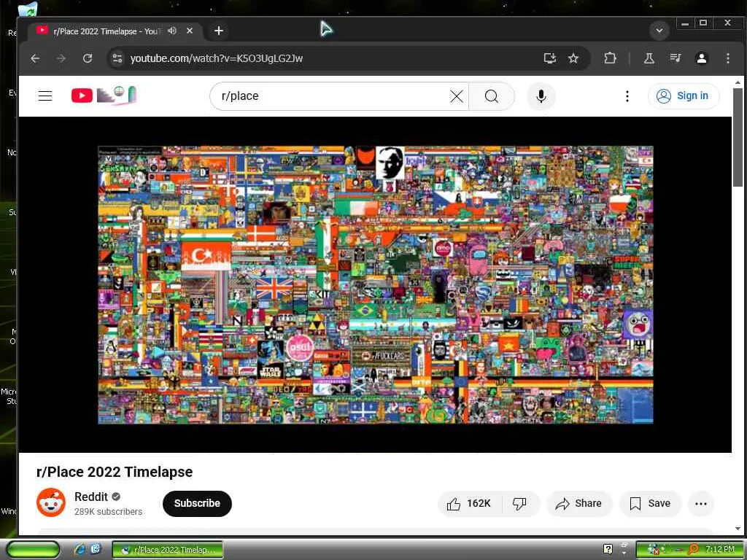Image resolution: width=747 pixels, height=560 pixels.
Task: Bookmark this page with the star
Action: [x=573, y=58]
